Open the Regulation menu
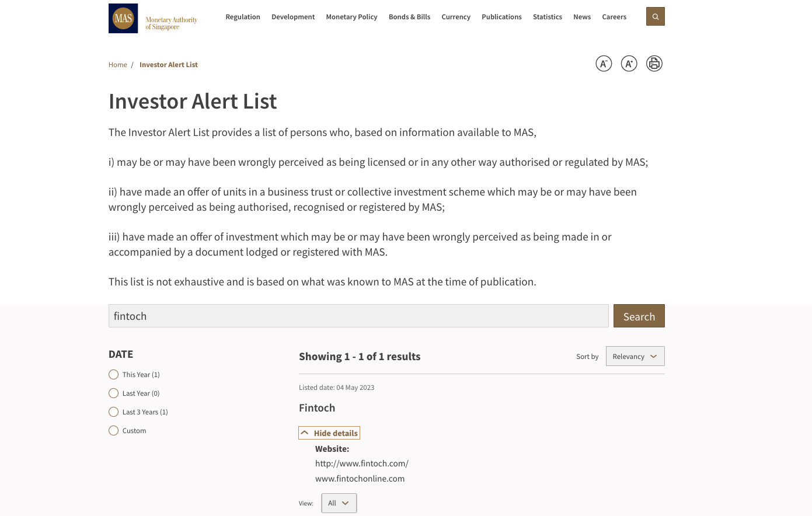Viewport: 812px width, 516px height. pyautogui.click(x=243, y=17)
